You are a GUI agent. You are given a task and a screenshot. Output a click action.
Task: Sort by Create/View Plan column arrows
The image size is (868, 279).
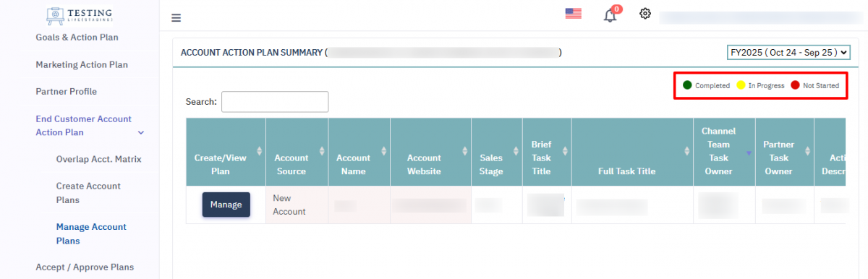click(x=260, y=152)
